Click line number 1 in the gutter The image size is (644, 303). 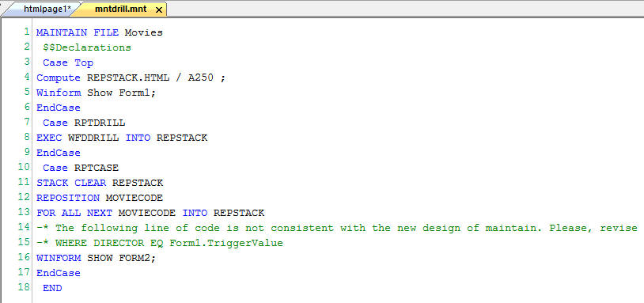click(x=27, y=32)
